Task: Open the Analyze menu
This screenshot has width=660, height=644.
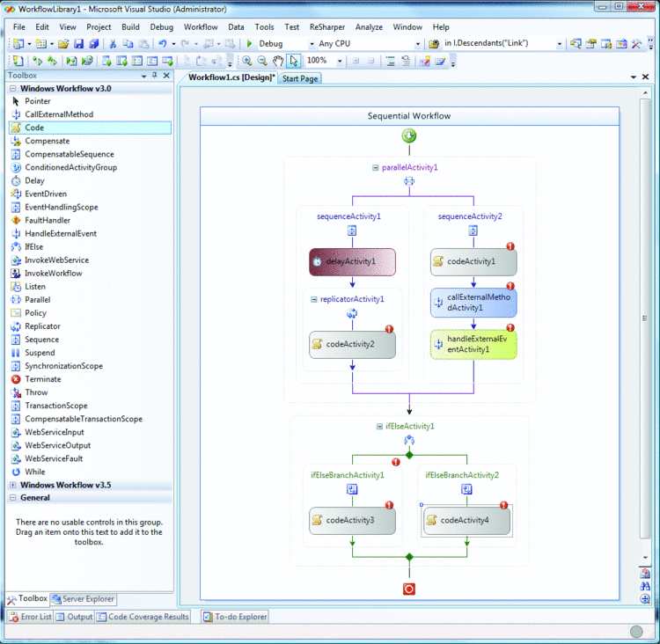Action: 369,27
